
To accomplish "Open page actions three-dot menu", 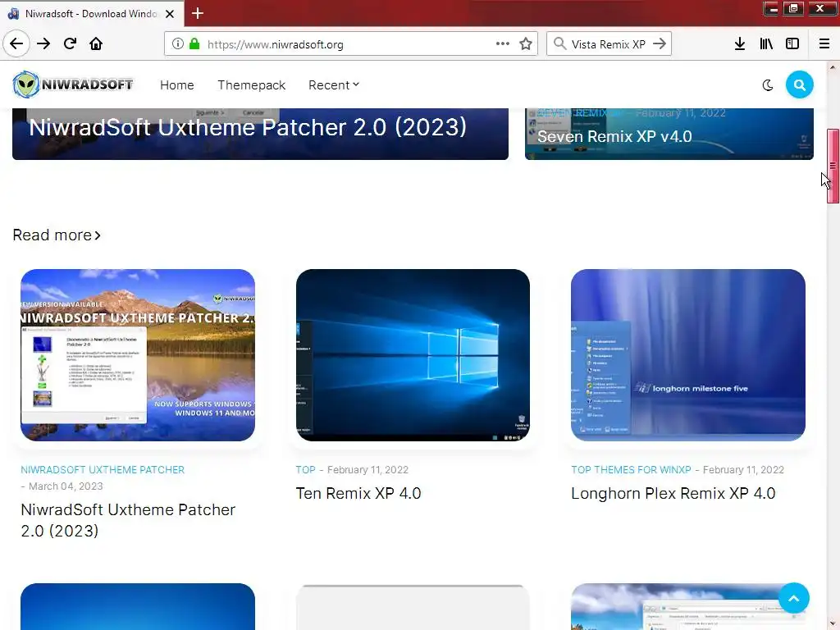I will [503, 43].
